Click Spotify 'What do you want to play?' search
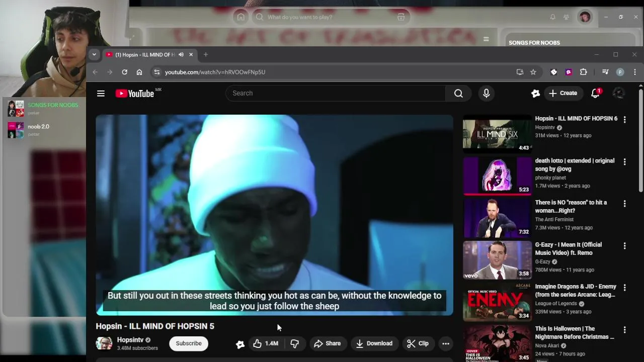 pos(331,17)
